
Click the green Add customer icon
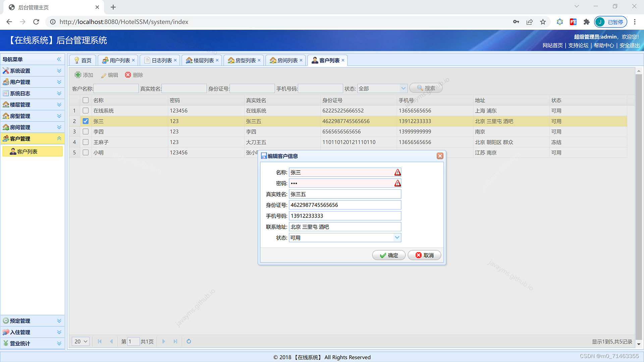point(78,75)
